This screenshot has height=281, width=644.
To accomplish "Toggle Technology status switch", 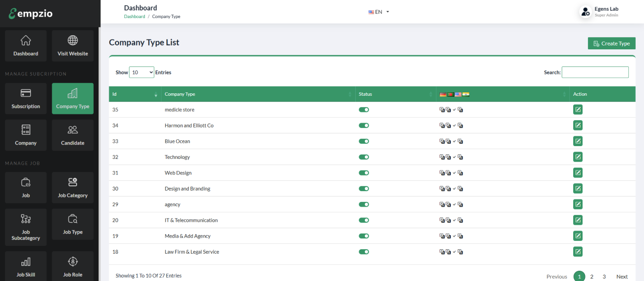I will [x=363, y=157].
